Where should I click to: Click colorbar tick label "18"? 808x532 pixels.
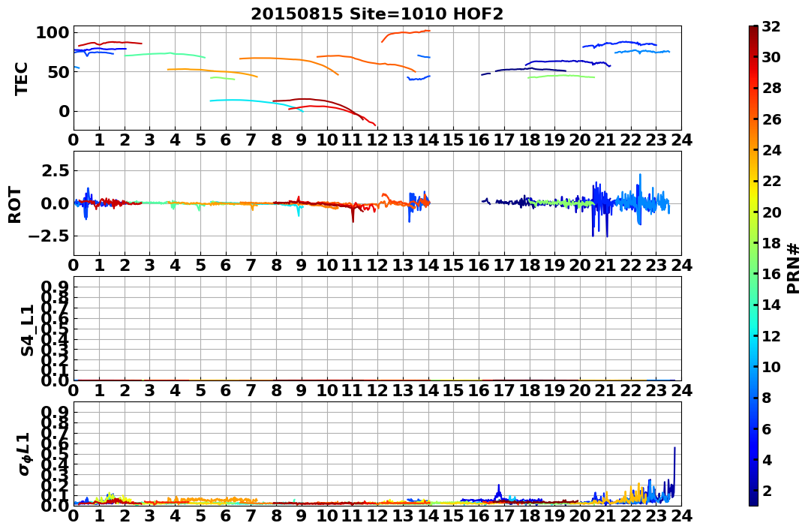click(x=771, y=243)
